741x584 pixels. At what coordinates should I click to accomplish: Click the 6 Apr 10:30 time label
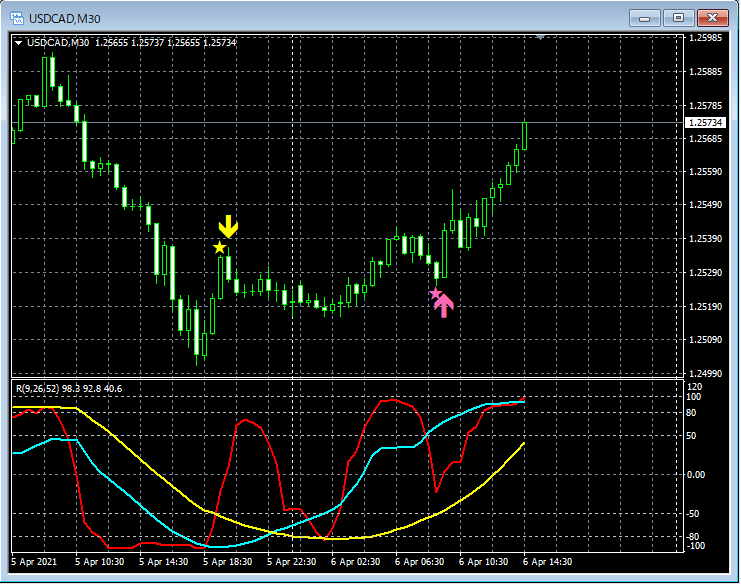click(483, 562)
